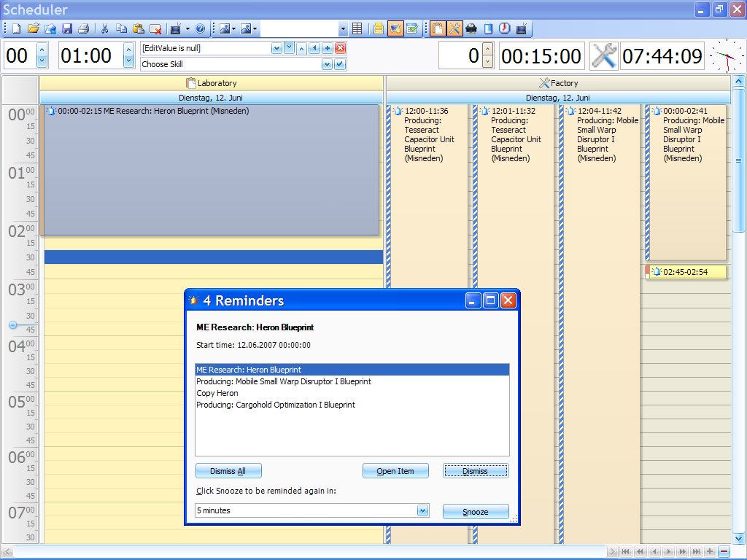
Task: Toggle the Laboratory clipboard resource toolbar icon
Action: [x=438, y=29]
